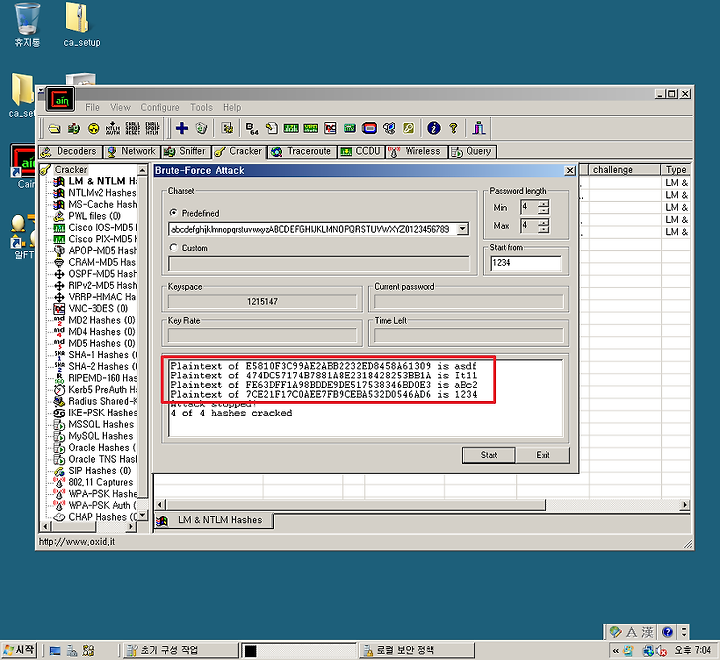The width and height of the screenshot is (720, 660).
Task: Select the LM & NTLM Hashes bottom tab
Action: (214, 520)
